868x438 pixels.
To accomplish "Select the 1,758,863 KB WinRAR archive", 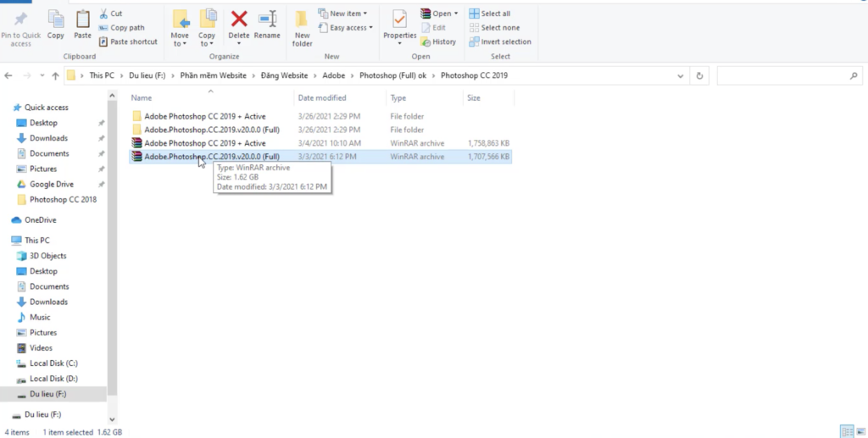I will coord(320,143).
